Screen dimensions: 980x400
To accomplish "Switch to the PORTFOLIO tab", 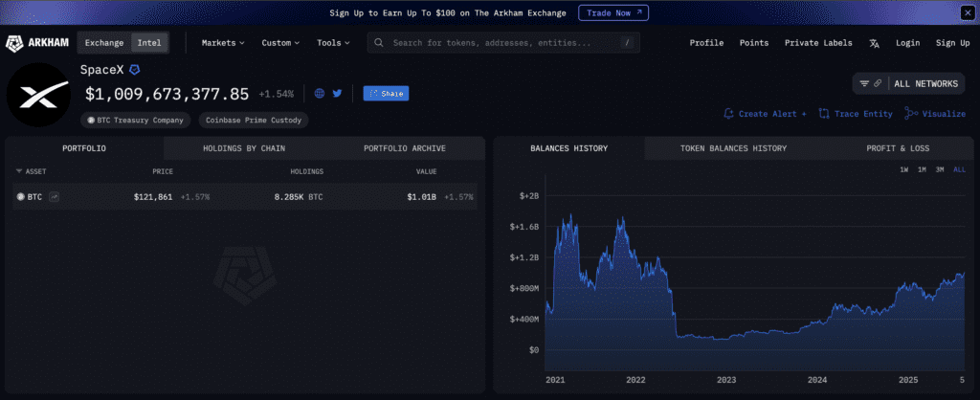I will (84, 148).
